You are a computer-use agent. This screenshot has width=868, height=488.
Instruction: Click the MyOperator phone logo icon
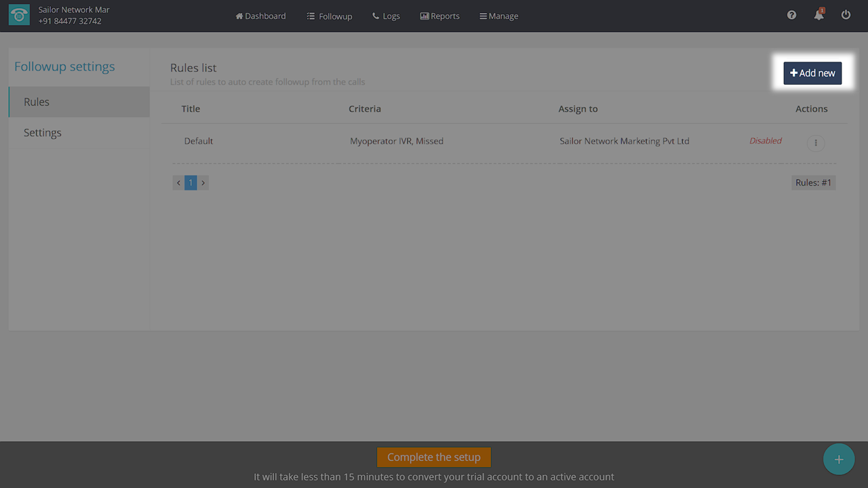click(x=19, y=16)
